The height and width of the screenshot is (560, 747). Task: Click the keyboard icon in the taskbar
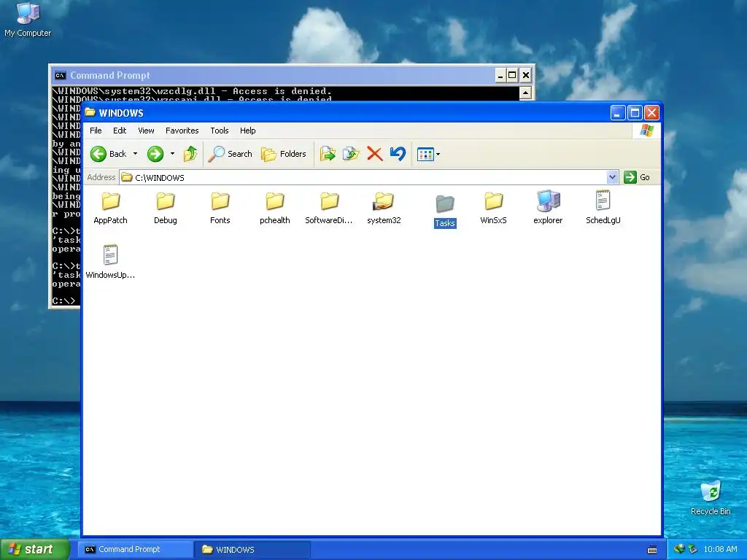pos(652,550)
